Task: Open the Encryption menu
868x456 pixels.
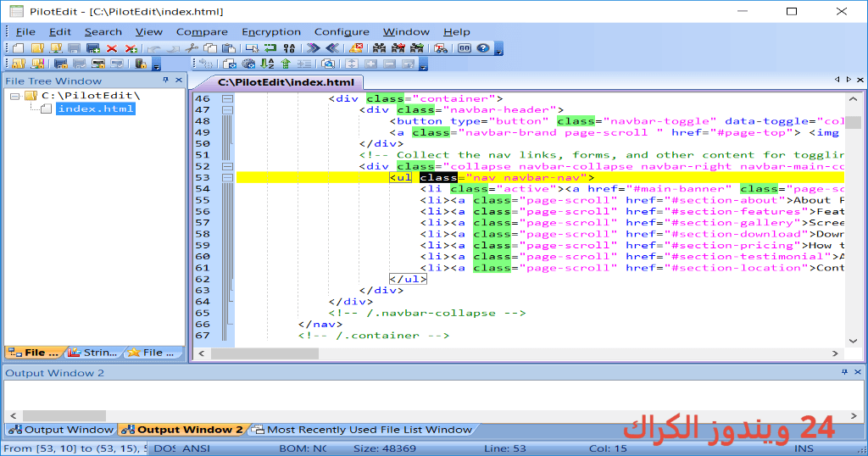Action: [x=271, y=32]
